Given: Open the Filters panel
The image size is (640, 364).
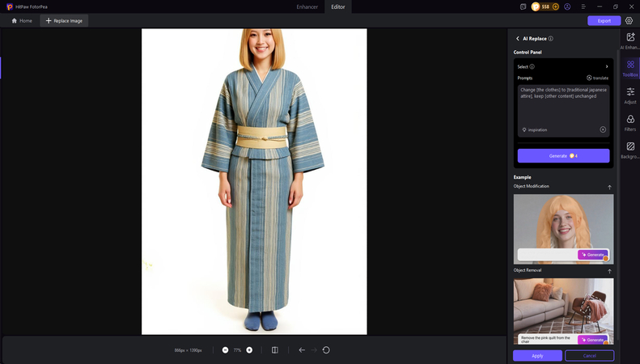Looking at the screenshot, I should 630,122.
